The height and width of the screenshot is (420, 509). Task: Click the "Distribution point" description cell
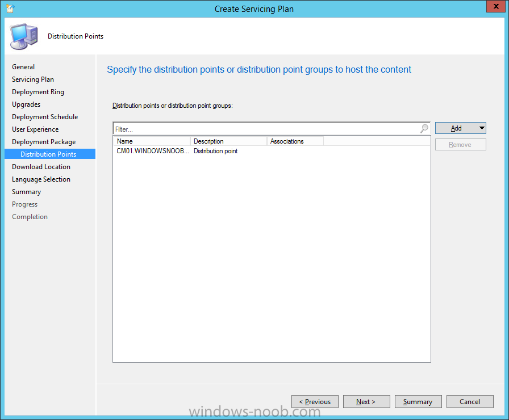(x=215, y=151)
